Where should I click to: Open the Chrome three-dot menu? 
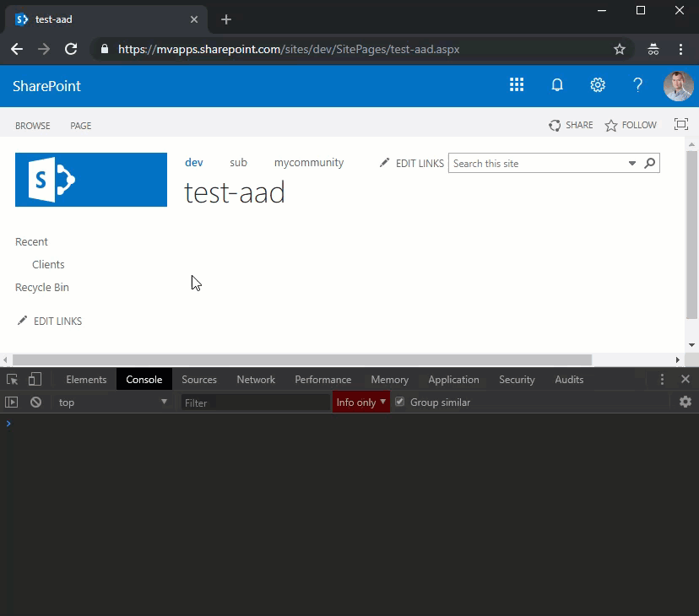pos(680,49)
